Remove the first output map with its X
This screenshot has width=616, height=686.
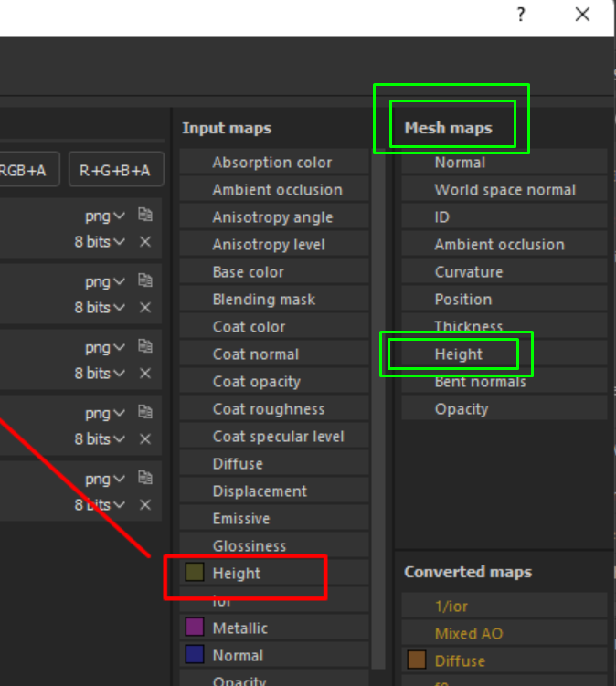(144, 242)
